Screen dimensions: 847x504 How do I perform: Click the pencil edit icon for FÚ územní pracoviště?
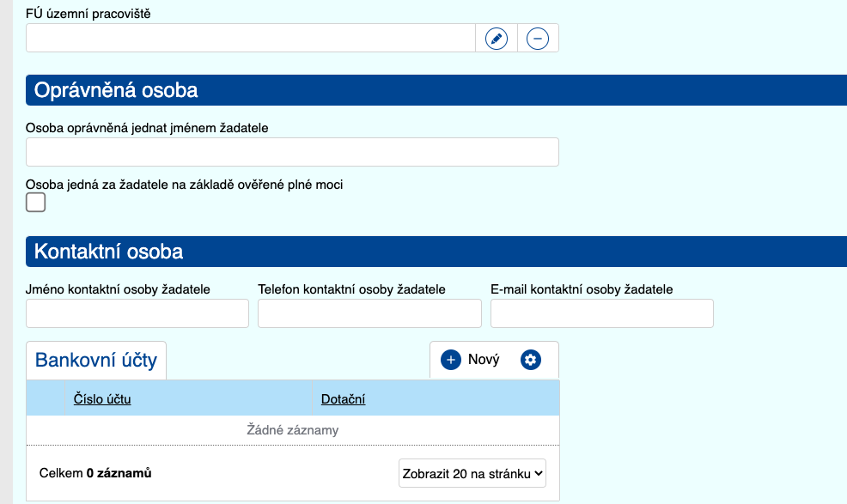[x=497, y=39]
